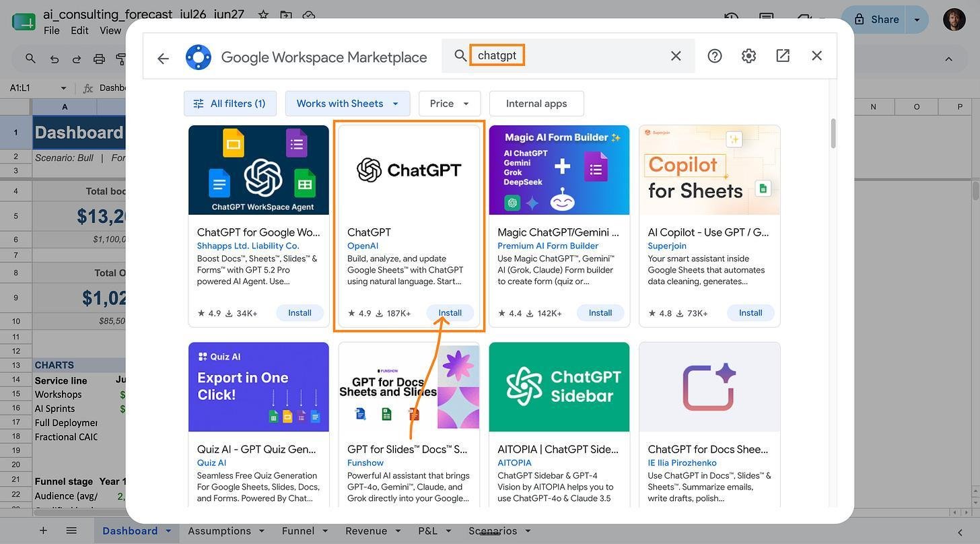
Task: Open Magic AI Form Builder card image
Action: [x=559, y=170]
